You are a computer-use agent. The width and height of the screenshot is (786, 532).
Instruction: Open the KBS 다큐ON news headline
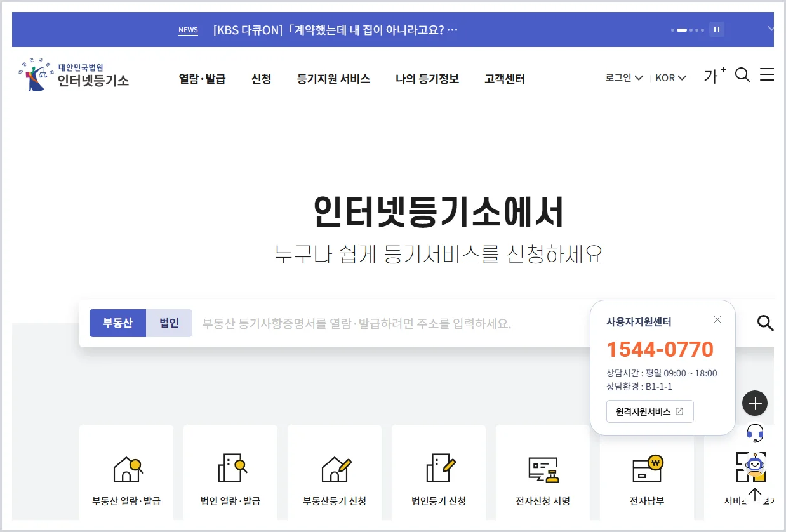[x=335, y=30]
